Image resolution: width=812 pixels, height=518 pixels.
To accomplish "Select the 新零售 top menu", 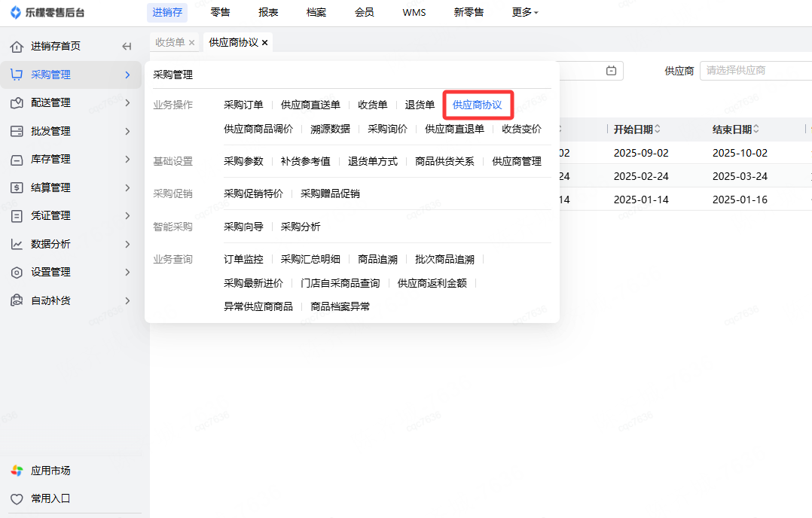I will click(469, 12).
